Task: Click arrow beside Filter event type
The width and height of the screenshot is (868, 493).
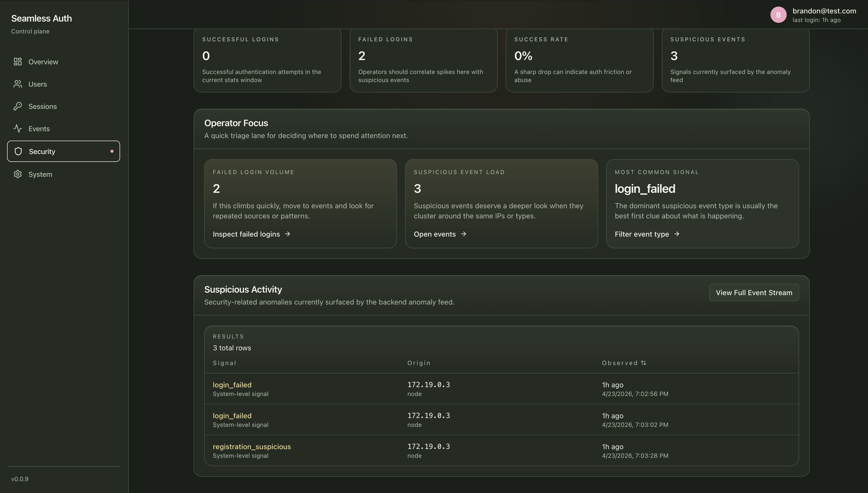Action: (x=676, y=234)
